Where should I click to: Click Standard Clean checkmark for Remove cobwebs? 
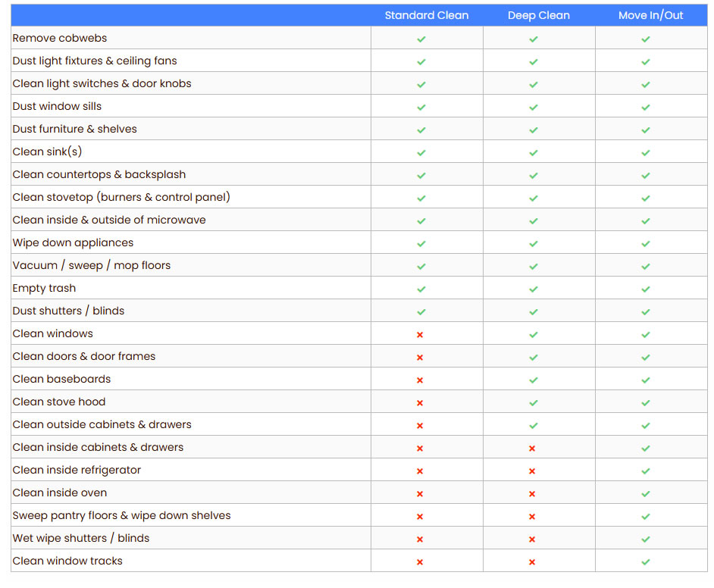coord(421,39)
